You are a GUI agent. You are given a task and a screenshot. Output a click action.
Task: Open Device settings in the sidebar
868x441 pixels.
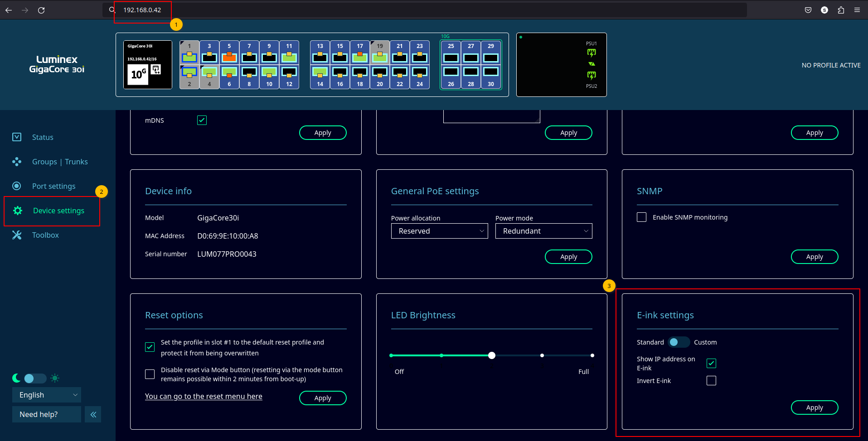[x=58, y=211]
